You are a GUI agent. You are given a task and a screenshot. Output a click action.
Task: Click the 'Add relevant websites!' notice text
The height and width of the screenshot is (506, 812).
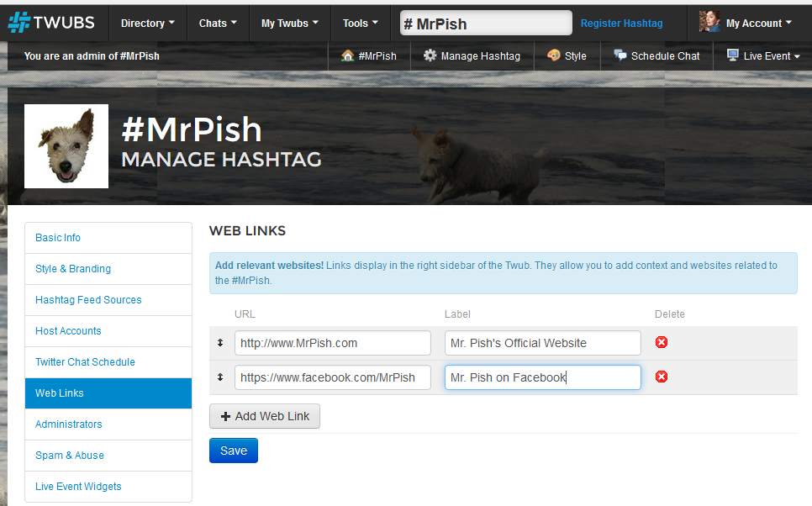(269, 265)
